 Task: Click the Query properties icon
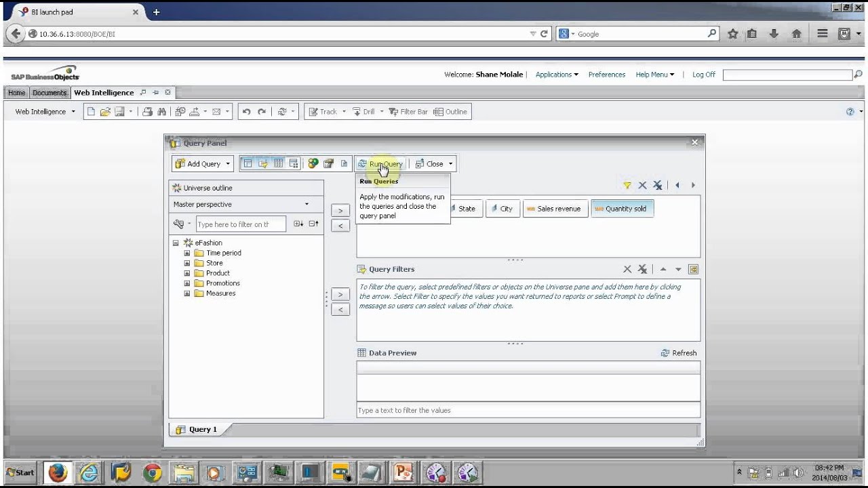pos(328,163)
